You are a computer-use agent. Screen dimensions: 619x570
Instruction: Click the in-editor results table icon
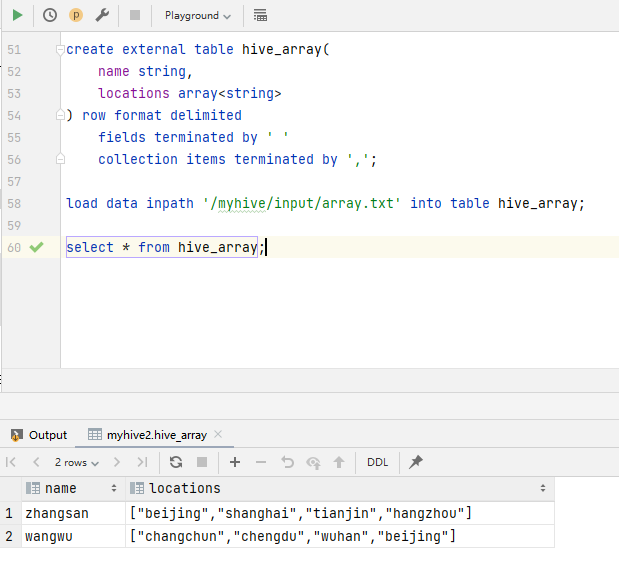(x=260, y=15)
